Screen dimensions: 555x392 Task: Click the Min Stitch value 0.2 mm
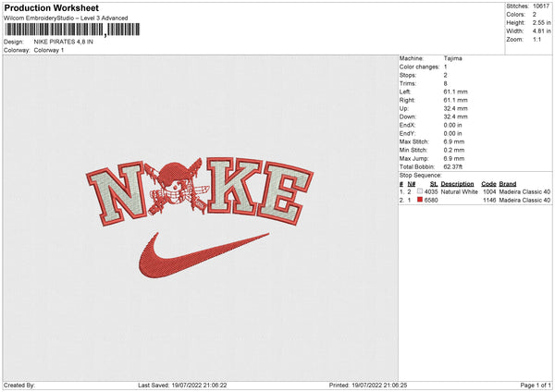(454, 150)
